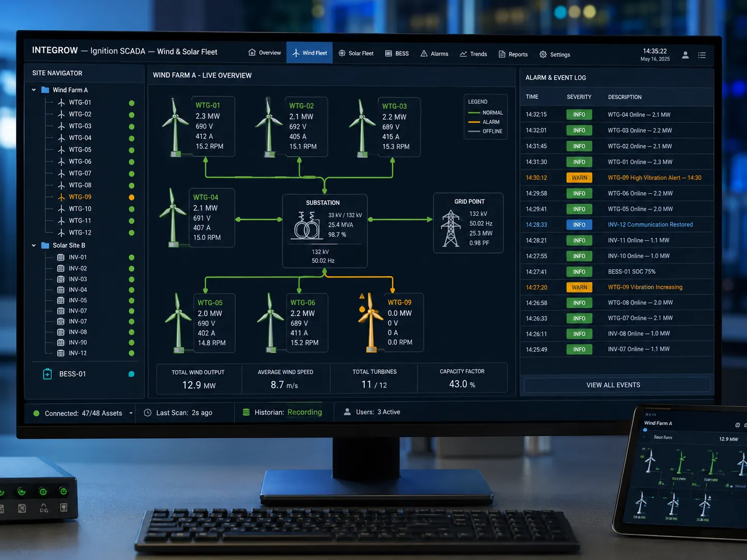
Task: Click the inverter icon beside INV-02
Action: (x=61, y=268)
